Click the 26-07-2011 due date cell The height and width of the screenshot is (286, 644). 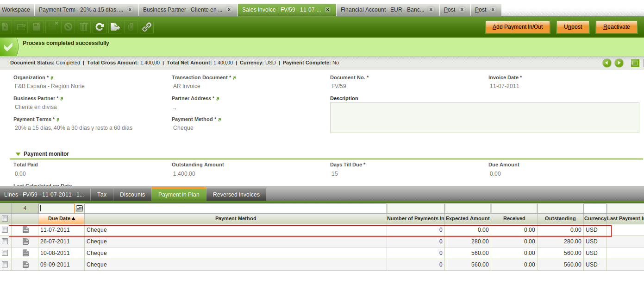[62, 242]
